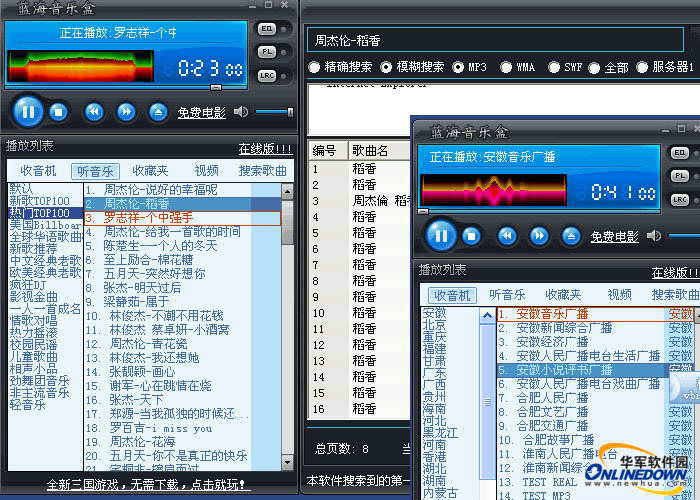Go to previous station in the front window
This screenshot has height=500, width=700.
pos(507,236)
